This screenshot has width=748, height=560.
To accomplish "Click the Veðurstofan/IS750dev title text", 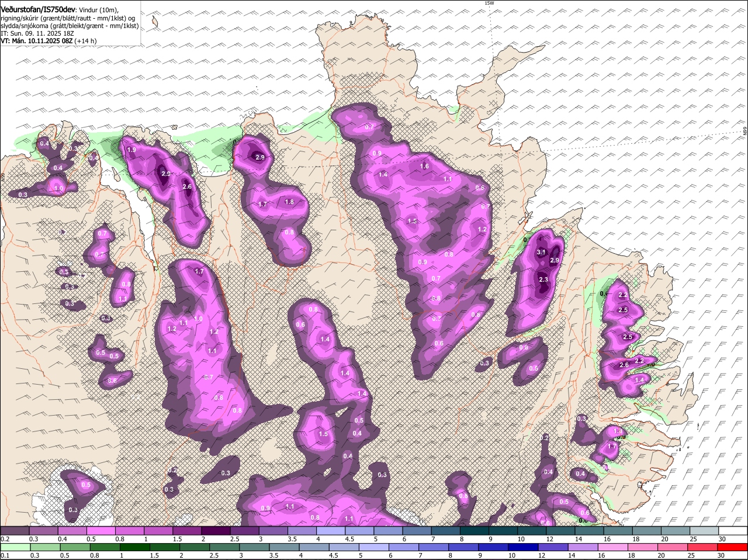I will 38,9.
